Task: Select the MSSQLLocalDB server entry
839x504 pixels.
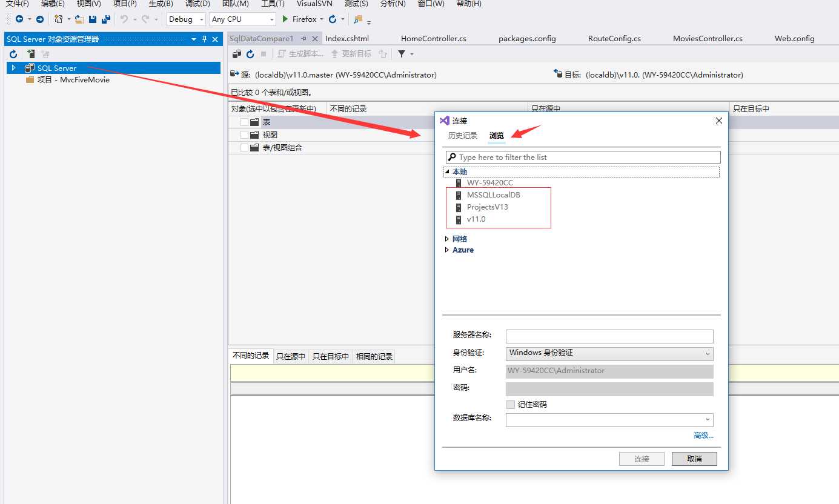Action: click(x=493, y=195)
